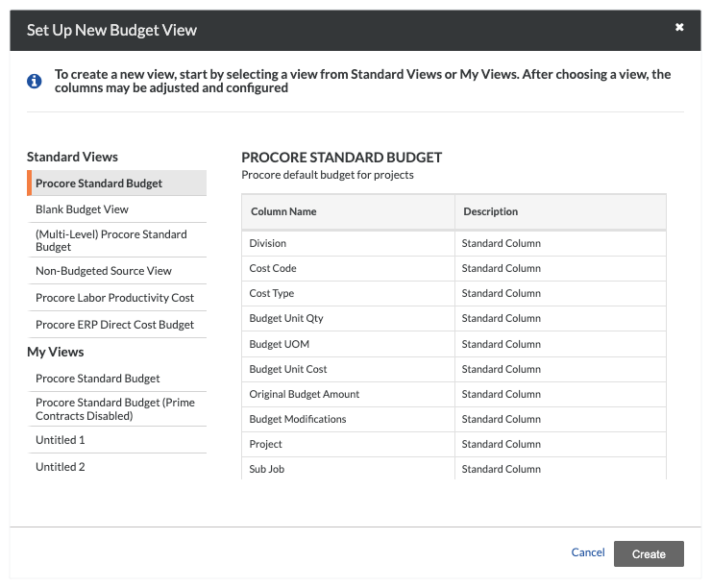Screen dimensions: 711x588
Task: Select Procore Standard Budget under Standard Views
Action: [x=117, y=184]
